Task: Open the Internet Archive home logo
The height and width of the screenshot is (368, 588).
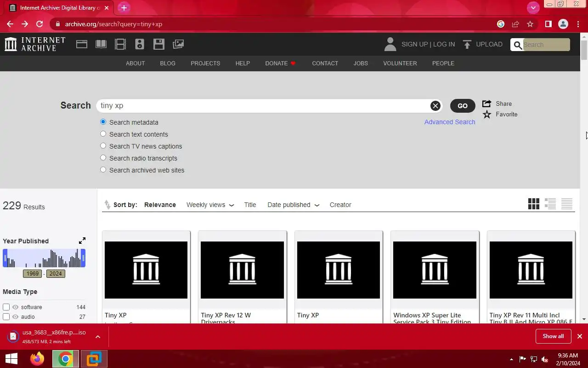Action: (35, 44)
